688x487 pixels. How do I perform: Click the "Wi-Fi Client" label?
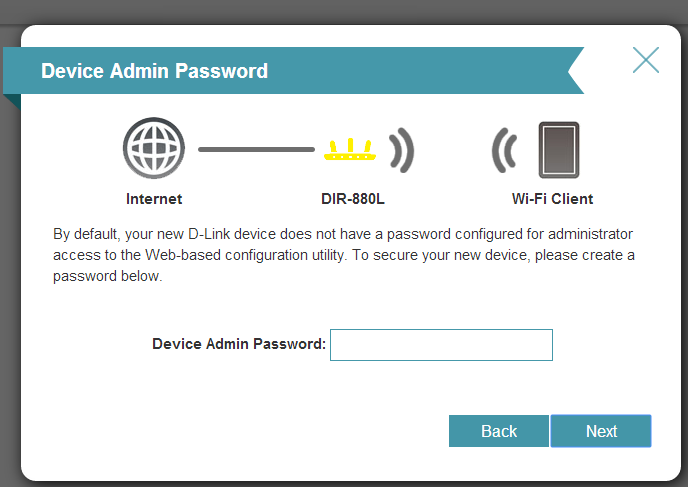pos(552,199)
